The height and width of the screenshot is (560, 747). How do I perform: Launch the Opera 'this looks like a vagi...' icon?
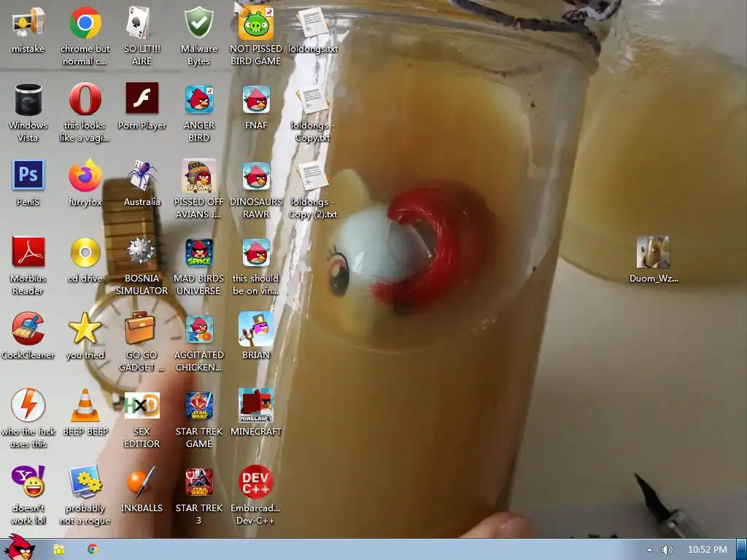[85, 99]
